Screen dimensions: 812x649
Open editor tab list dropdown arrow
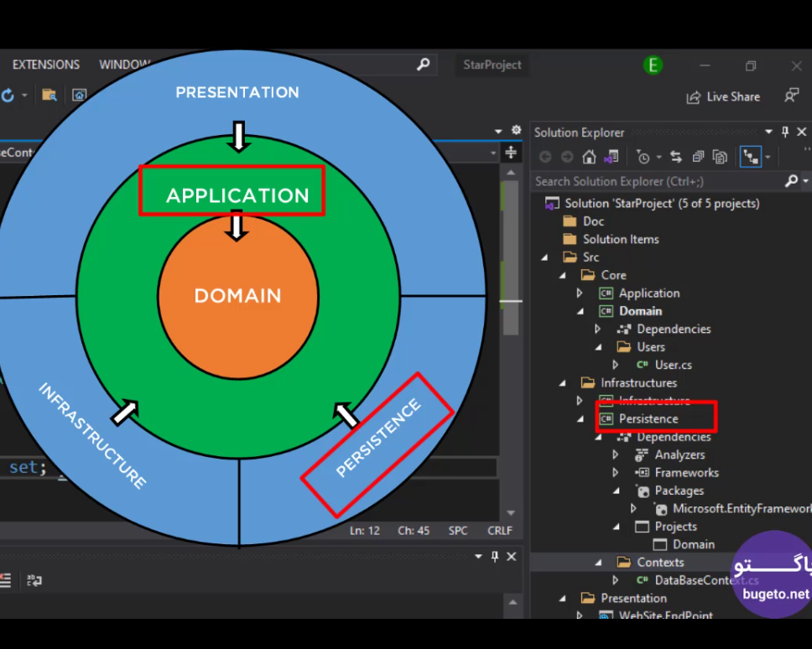coord(498,132)
